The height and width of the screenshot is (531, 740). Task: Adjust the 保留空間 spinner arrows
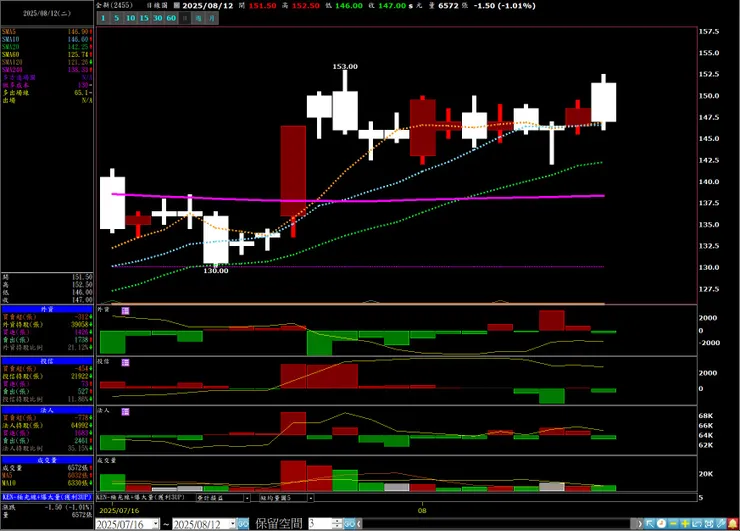pyautogui.click(x=337, y=524)
